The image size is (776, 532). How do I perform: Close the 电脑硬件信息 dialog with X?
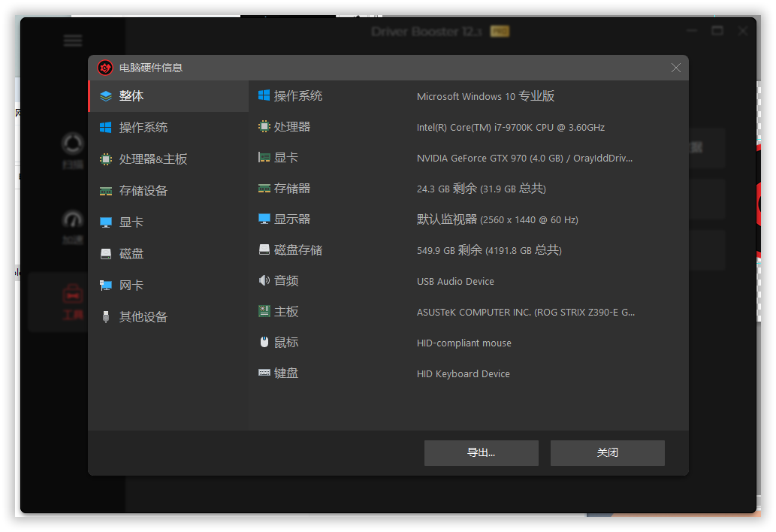[x=675, y=68]
